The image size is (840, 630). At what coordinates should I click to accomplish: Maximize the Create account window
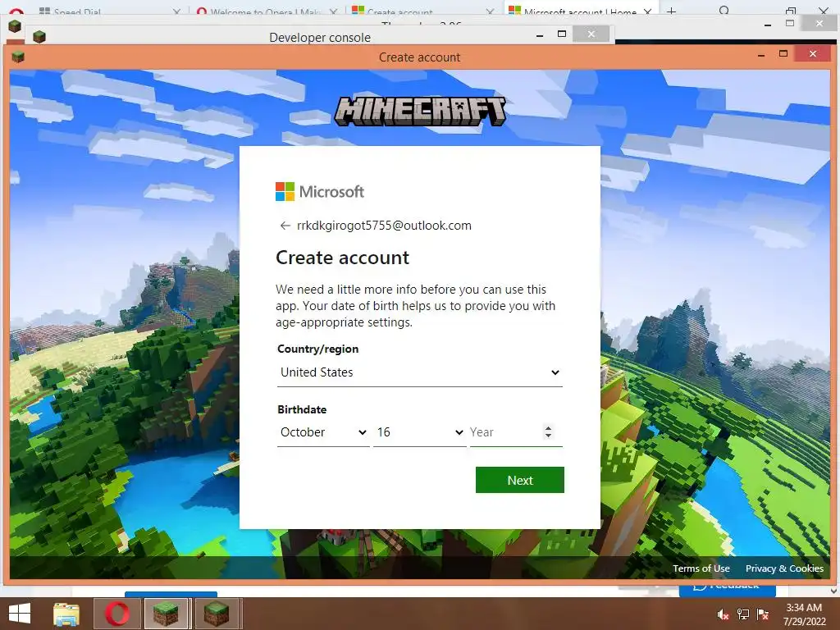tap(783, 53)
